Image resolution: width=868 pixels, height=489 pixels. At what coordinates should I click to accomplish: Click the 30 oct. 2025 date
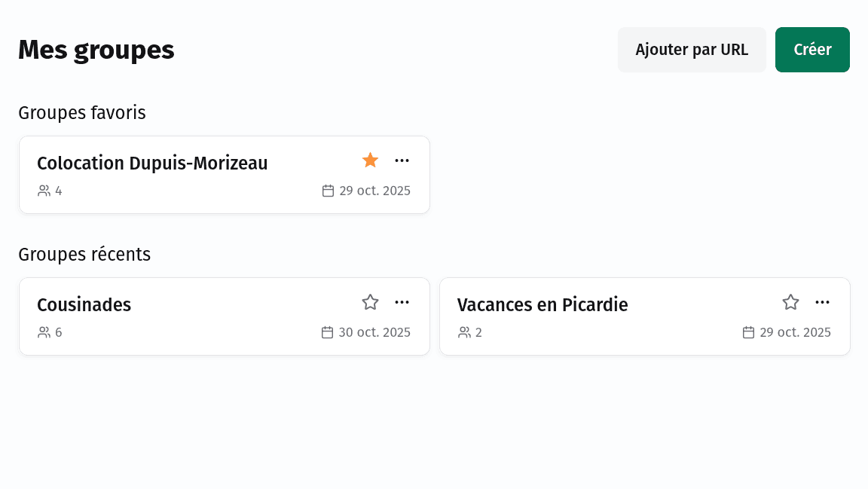[x=374, y=332]
